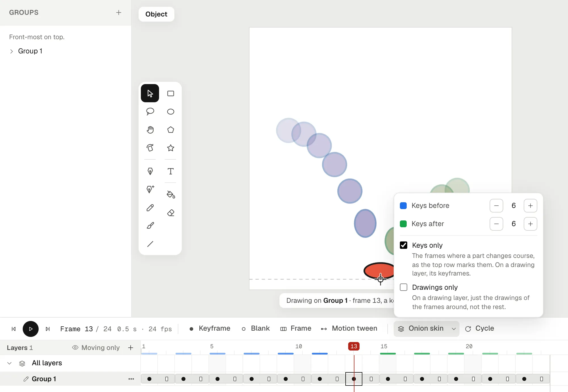568x392 pixels.
Task: Click the green Keys after color swatch
Action: 403,224
